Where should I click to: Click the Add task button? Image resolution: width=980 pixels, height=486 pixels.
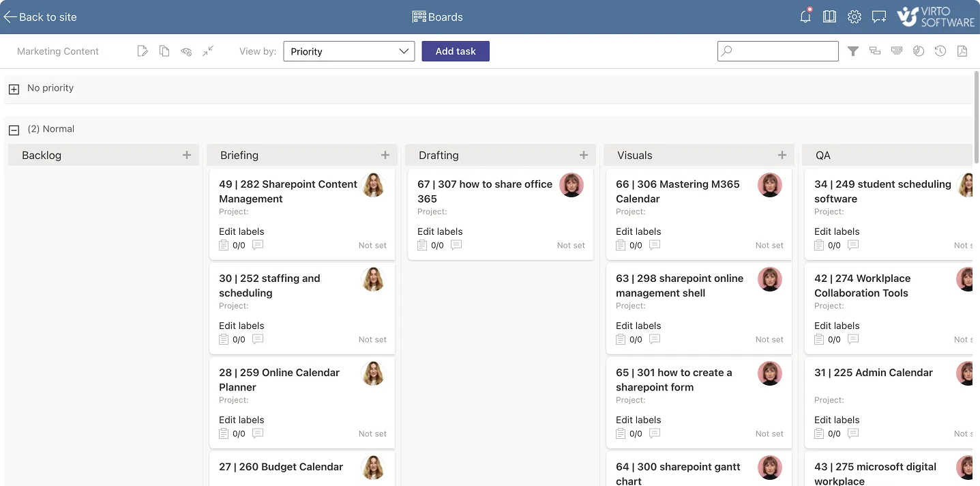click(x=455, y=51)
